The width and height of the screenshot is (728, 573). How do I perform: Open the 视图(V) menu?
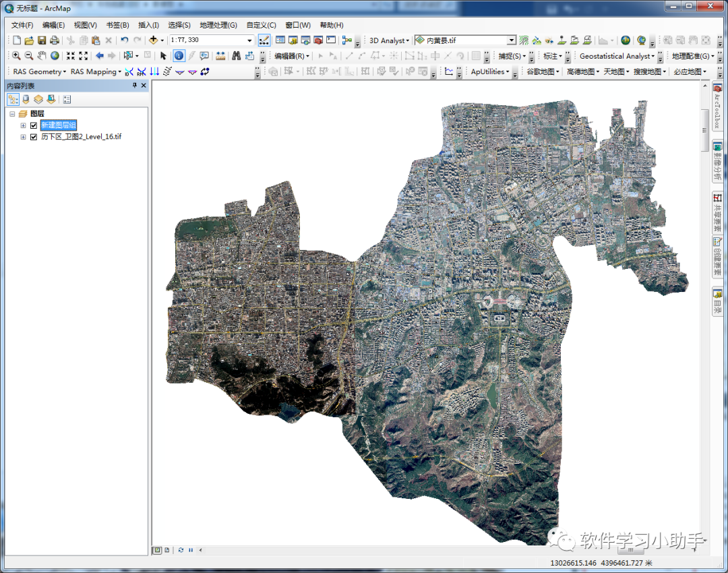click(x=86, y=25)
